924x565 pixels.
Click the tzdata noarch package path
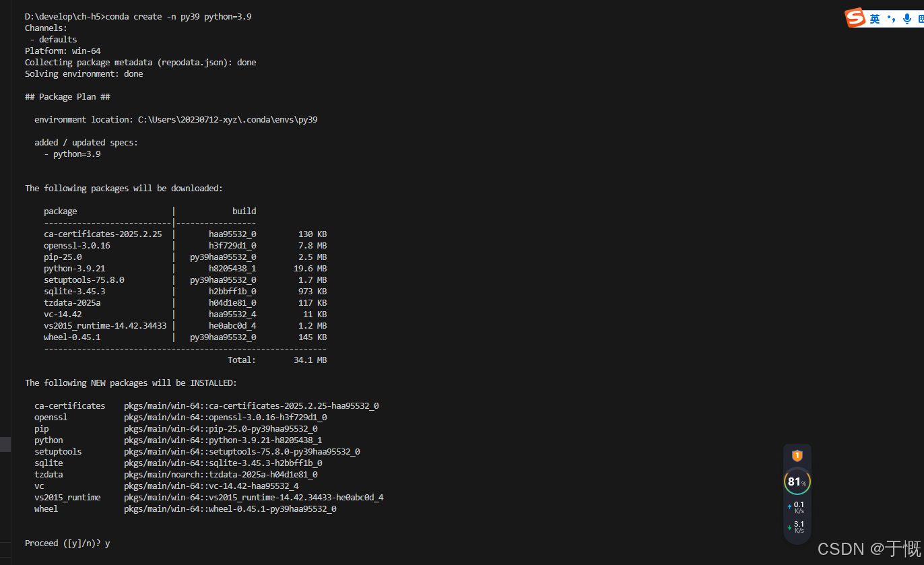(220, 474)
